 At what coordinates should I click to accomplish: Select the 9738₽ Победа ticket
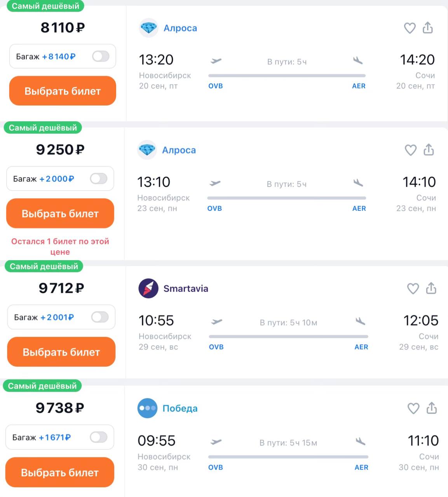60,473
